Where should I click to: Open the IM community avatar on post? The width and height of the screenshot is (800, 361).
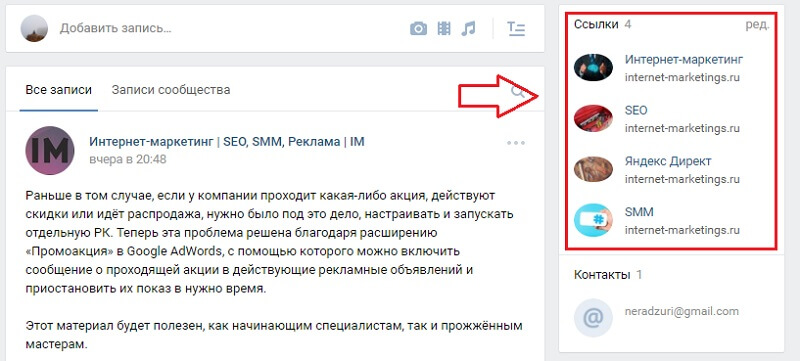[x=49, y=150]
